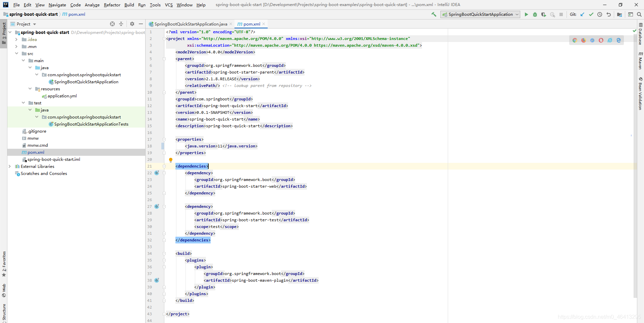Open Run Anything toolbar icon
The image size is (644, 323).
[x=631, y=14]
